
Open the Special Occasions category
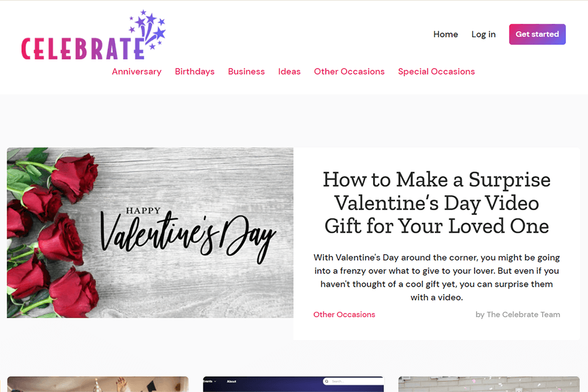tap(436, 72)
